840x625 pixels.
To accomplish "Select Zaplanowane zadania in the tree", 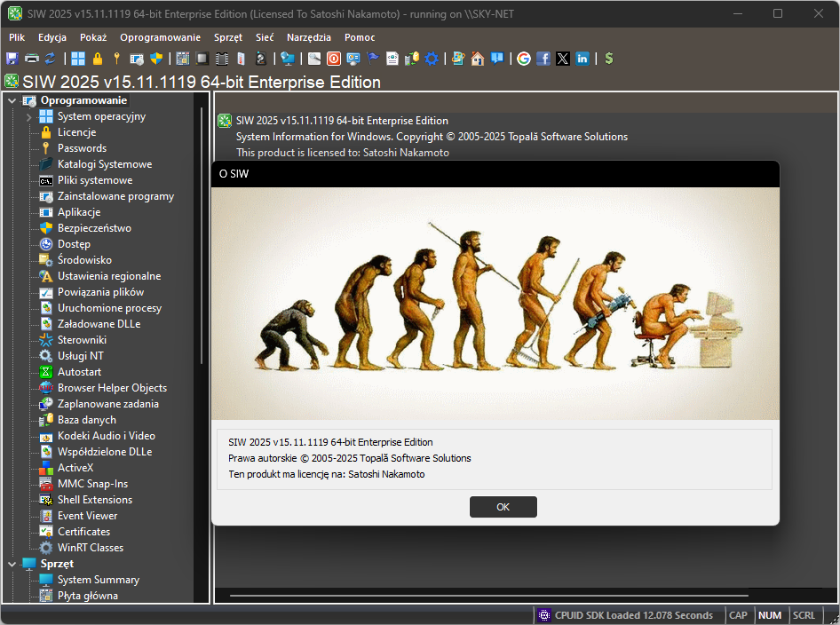I will pos(107,404).
